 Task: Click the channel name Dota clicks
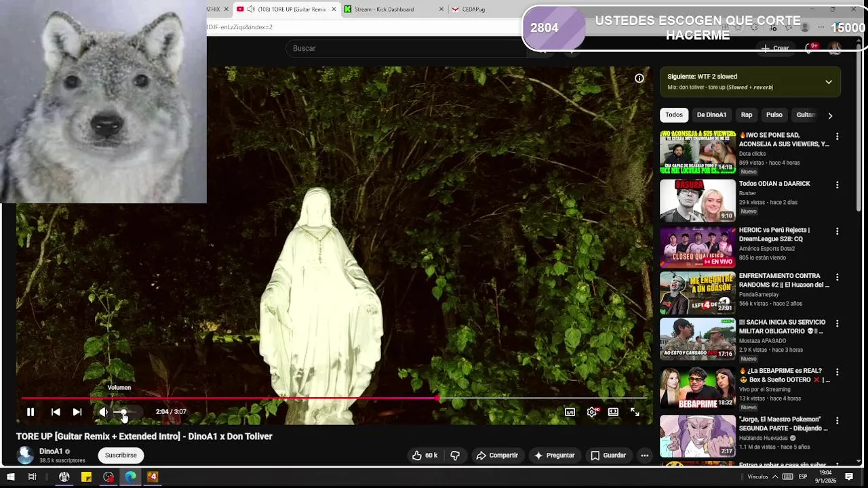click(752, 154)
